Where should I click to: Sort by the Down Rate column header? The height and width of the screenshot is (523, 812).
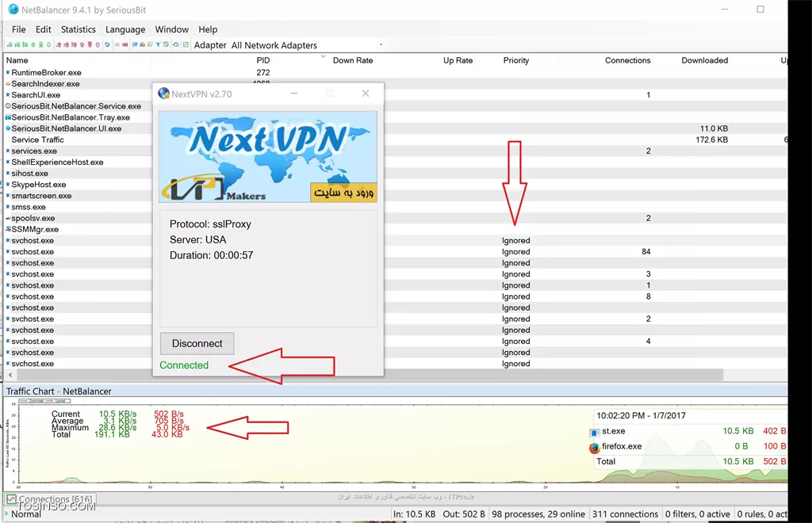[x=353, y=60]
